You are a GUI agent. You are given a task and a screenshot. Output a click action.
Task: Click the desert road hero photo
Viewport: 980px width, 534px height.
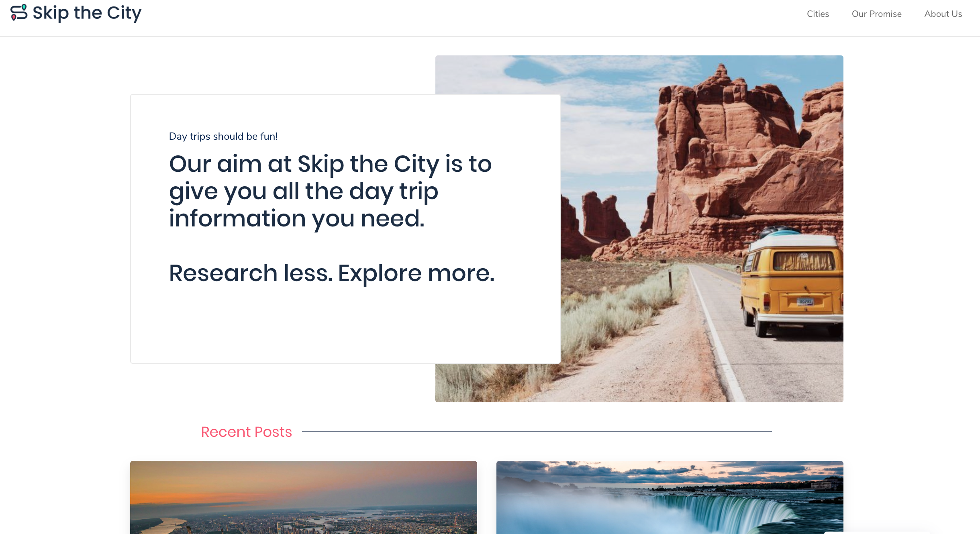[x=702, y=229]
